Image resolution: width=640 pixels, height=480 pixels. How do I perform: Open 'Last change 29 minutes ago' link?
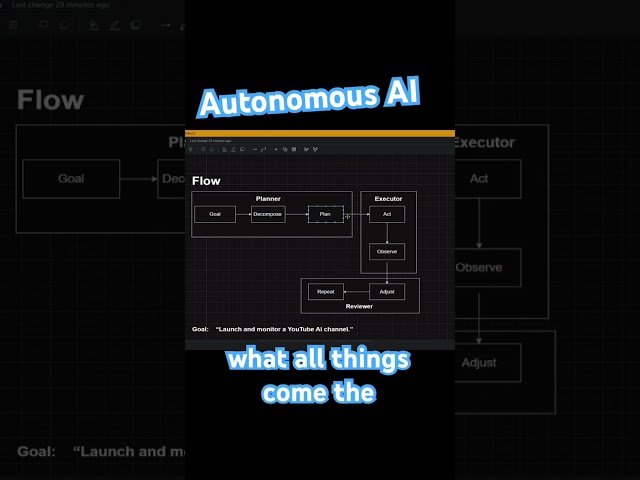(211, 141)
